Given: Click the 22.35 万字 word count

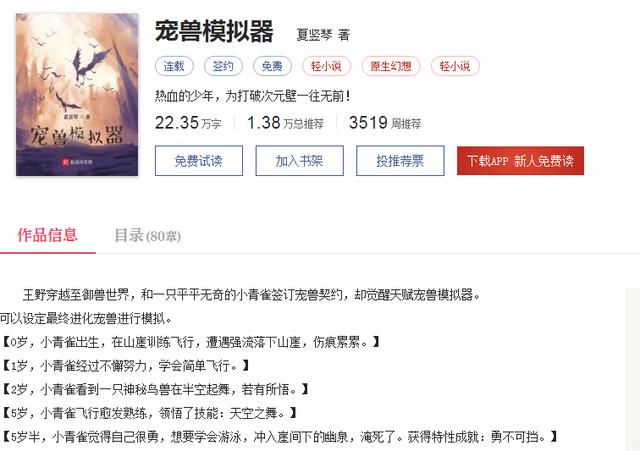Looking at the screenshot, I should click(x=188, y=122).
